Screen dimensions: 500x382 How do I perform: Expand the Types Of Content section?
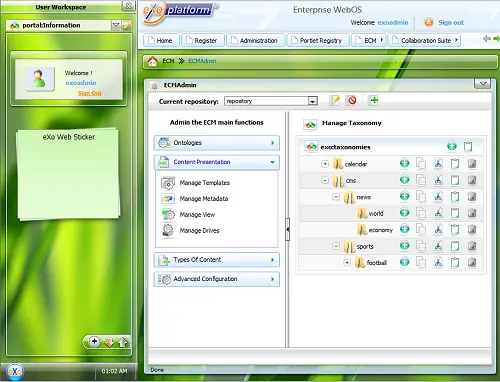[217, 260]
